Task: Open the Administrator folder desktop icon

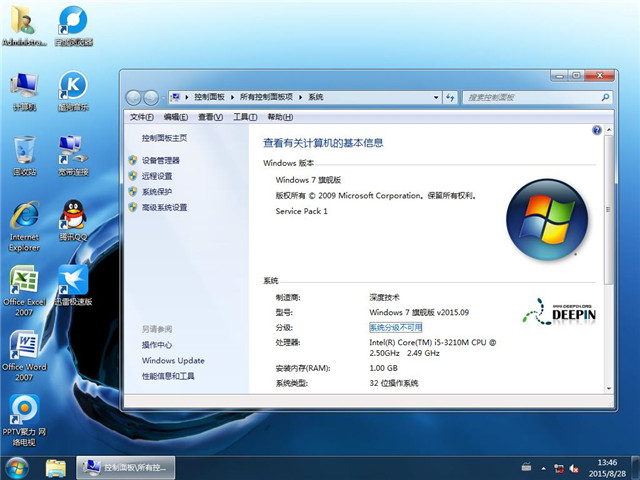Action: tap(24, 25)
